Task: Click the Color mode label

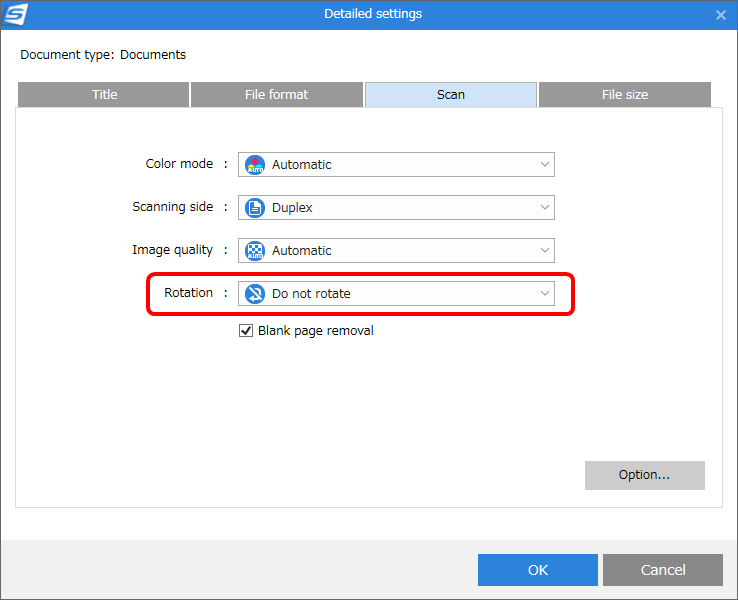Action: point(179,164)
